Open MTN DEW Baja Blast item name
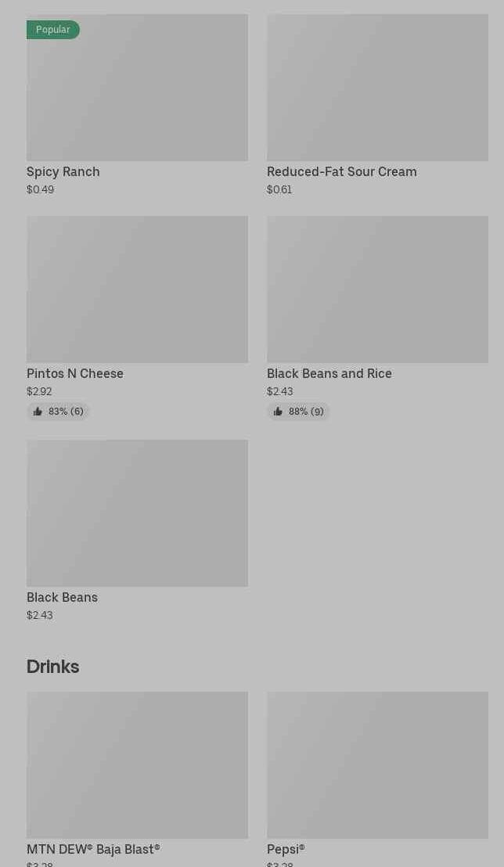Screen dimensions: 504x867 click(93, 850)
